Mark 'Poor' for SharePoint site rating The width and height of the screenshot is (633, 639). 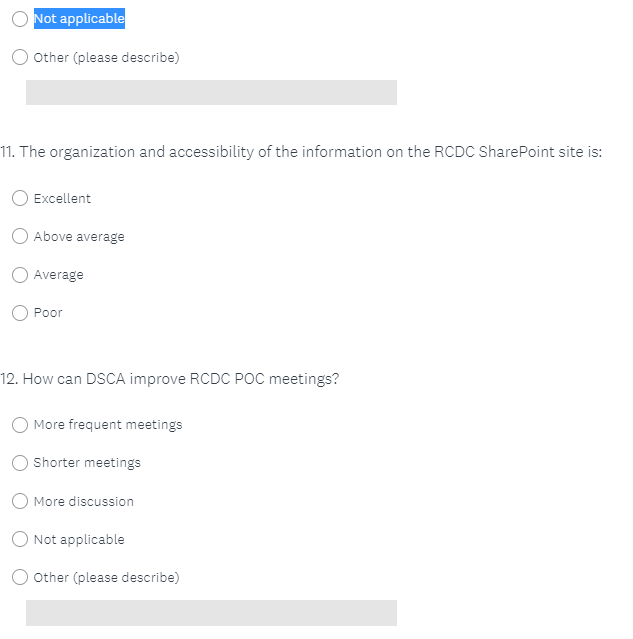[20, 313]
